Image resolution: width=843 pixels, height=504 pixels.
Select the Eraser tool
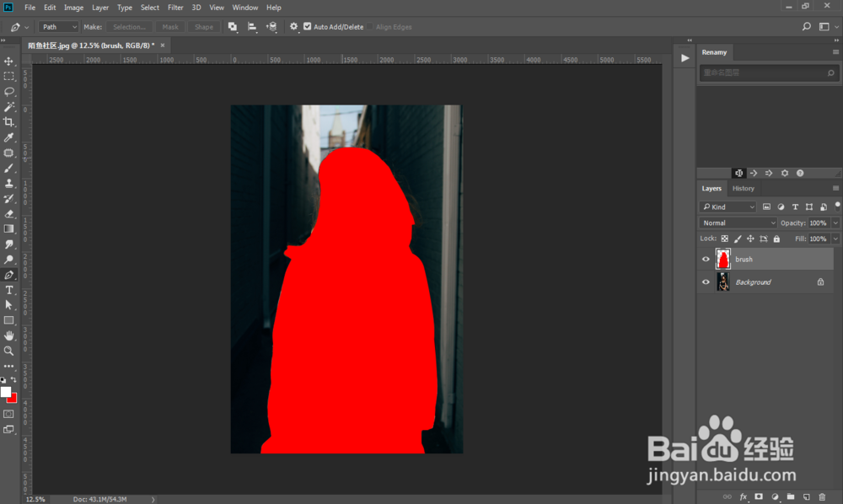(8, 214)
